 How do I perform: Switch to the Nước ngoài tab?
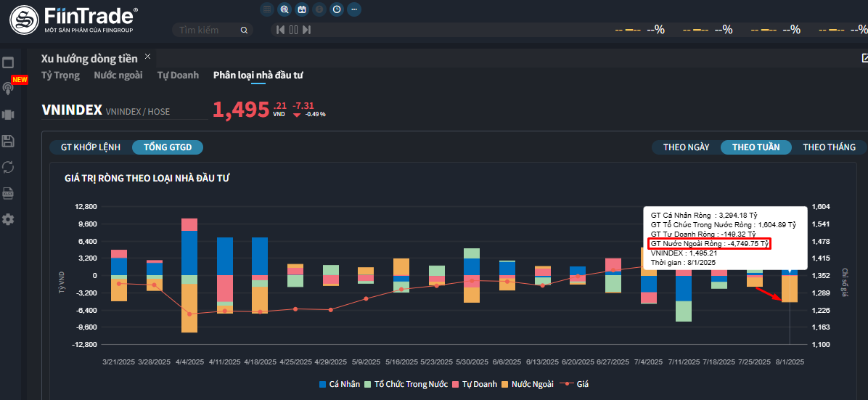[x=118, y=75]
